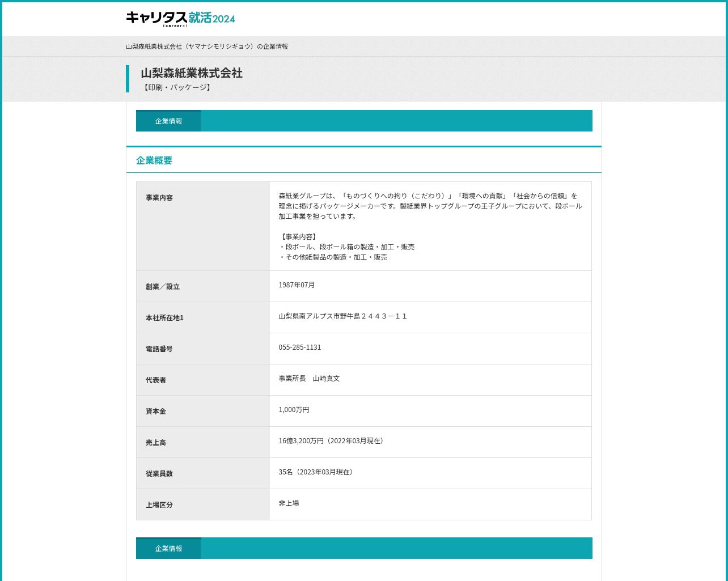Click the 上場区分 row label

pyautogui.click(x=159, y=505)
